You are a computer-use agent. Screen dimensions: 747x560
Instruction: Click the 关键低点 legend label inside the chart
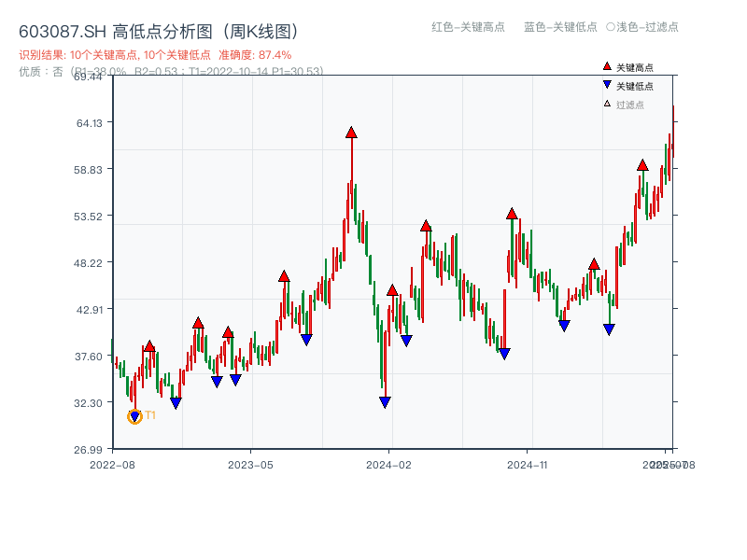[635, 86]
